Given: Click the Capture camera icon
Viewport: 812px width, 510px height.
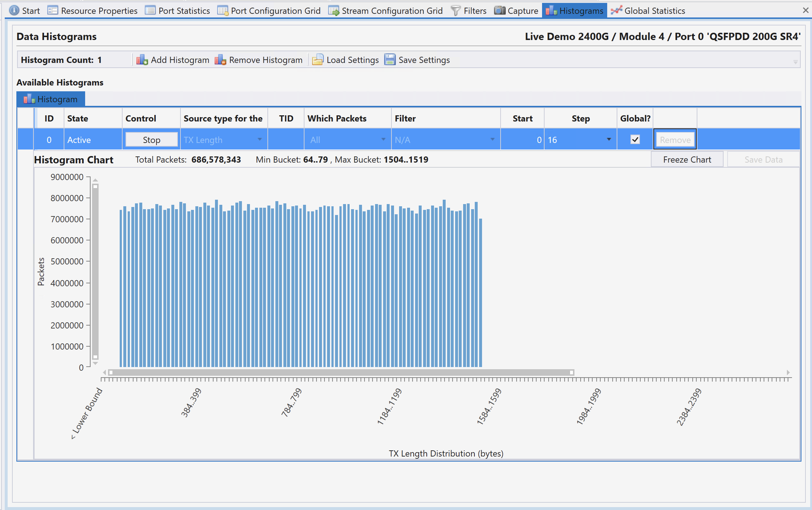Looking at the screenshot, I should click(x=499, y=11).
